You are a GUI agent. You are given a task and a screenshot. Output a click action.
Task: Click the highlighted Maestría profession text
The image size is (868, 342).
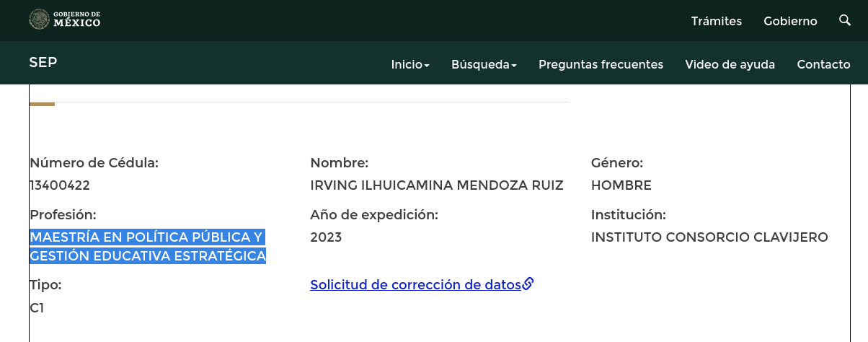[x=148, y=246]
